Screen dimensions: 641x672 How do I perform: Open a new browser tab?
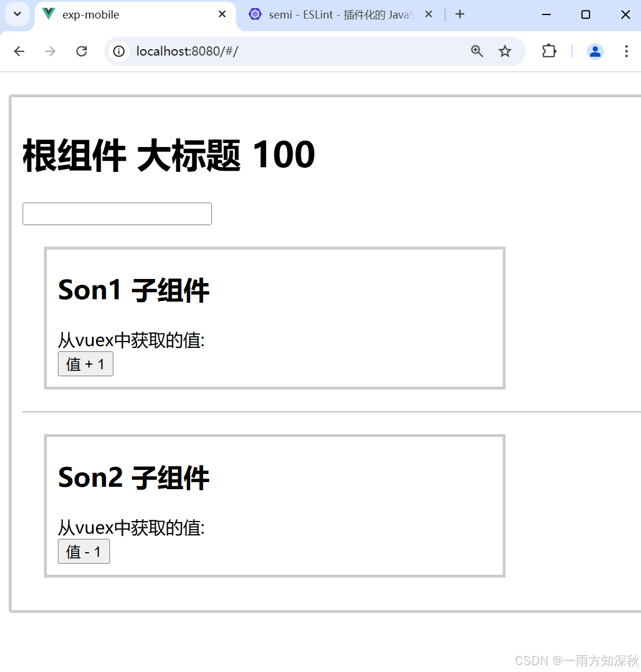(460, 14)
